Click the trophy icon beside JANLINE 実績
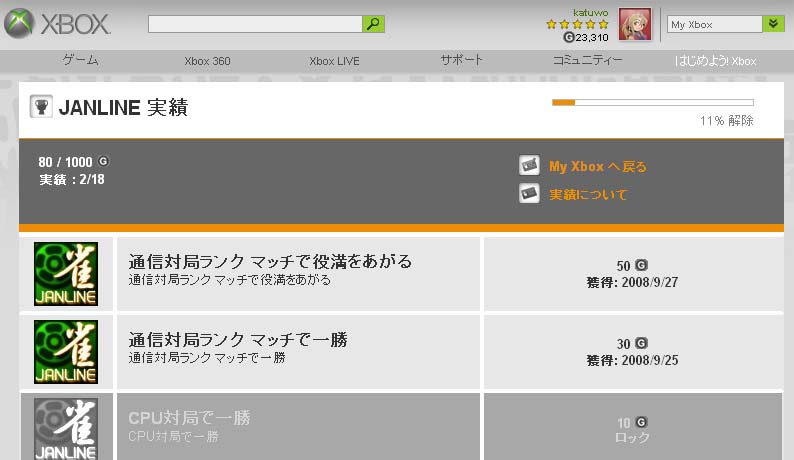Viewport: 794px width, 460px height. 41,106
